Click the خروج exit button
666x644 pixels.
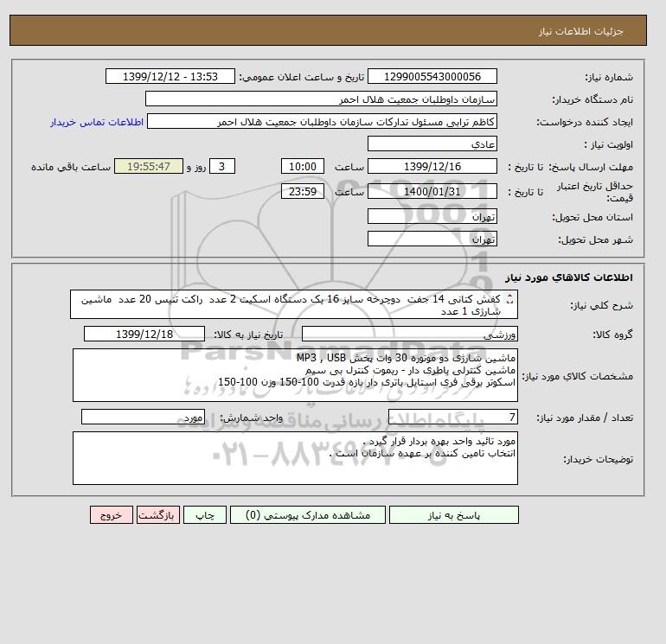112,515
